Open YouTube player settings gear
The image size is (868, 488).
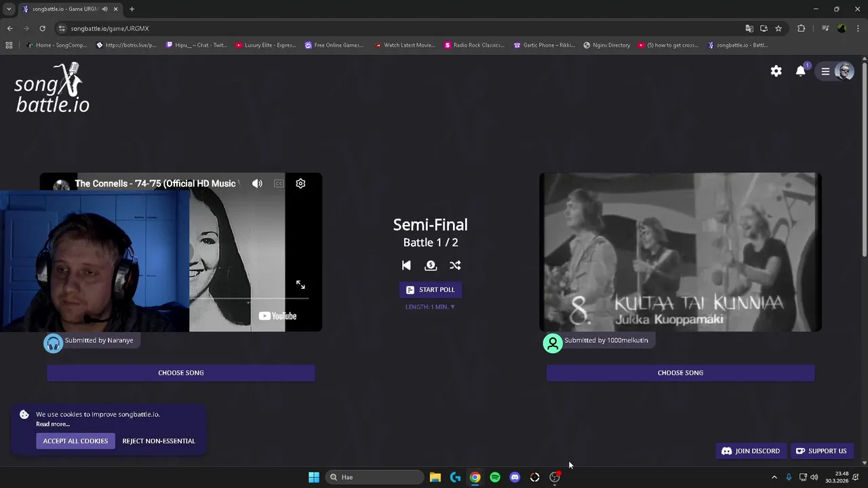pyautogui.click(x=300, y=184)
